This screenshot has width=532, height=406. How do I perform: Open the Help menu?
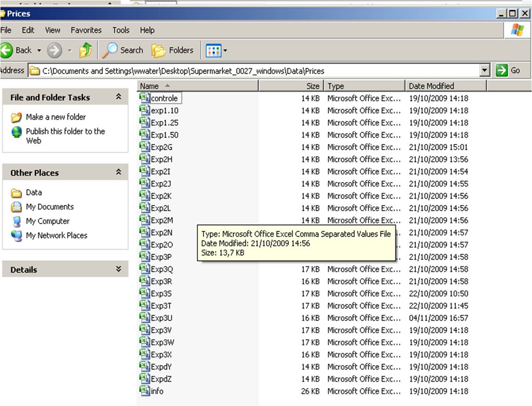(147, 30)
